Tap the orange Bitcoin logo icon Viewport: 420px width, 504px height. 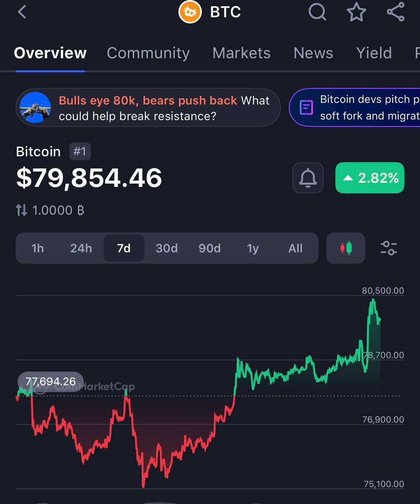click(x=190, y=12)
